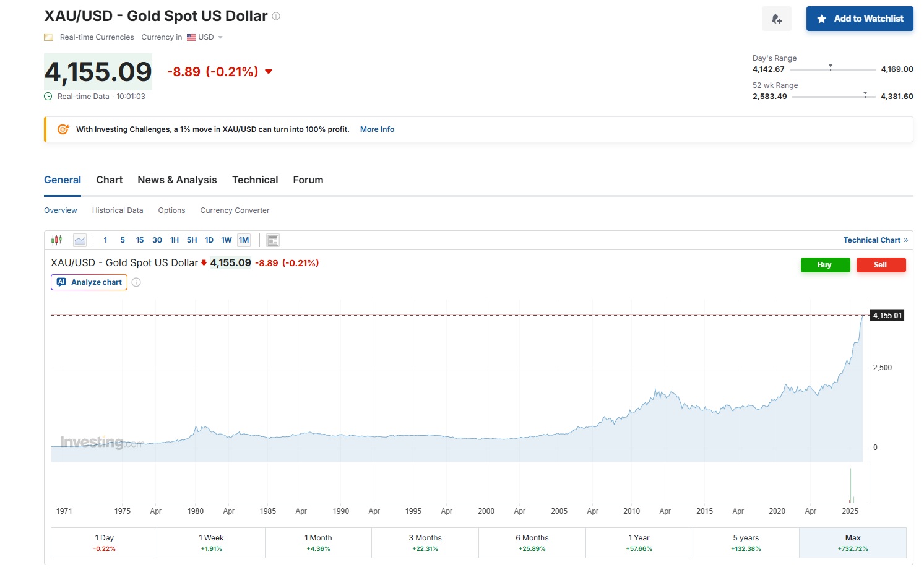Expand the Technical Chart link
This screenshot has height=580, width=924.
[x=875, y=240]
